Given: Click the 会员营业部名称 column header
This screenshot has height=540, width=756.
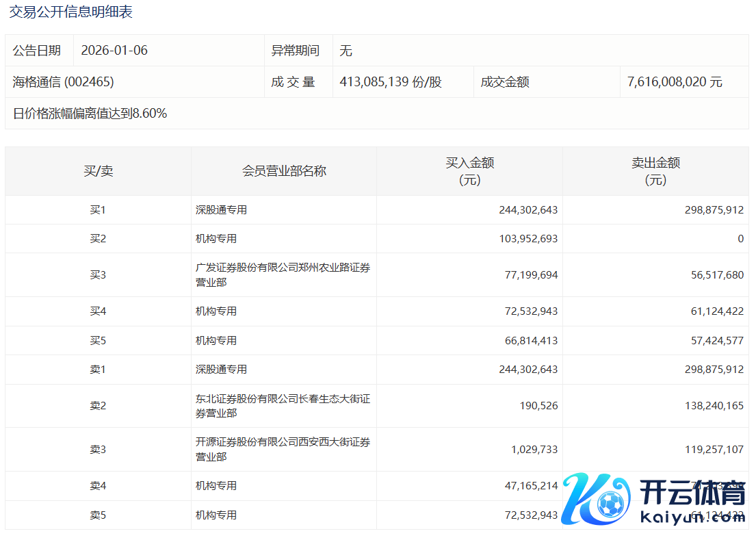Looking at the screenshot, I should click(284, 171).
